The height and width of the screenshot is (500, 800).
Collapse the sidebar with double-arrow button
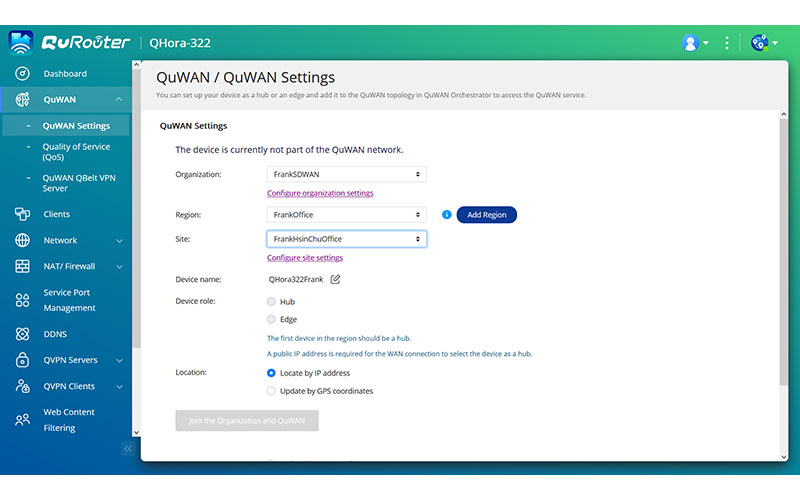pyautogui.click(x=128, y=450)
